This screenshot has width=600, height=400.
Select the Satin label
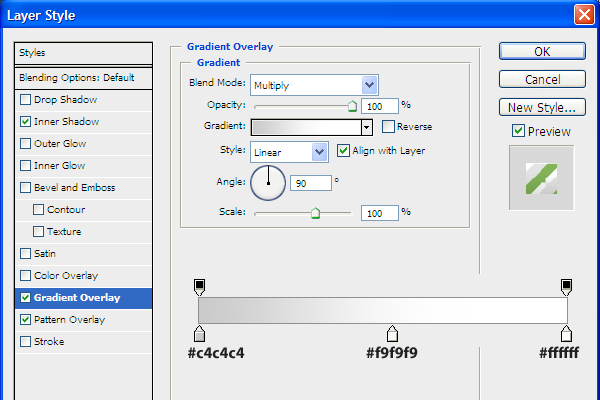click(x=45, y=254)
